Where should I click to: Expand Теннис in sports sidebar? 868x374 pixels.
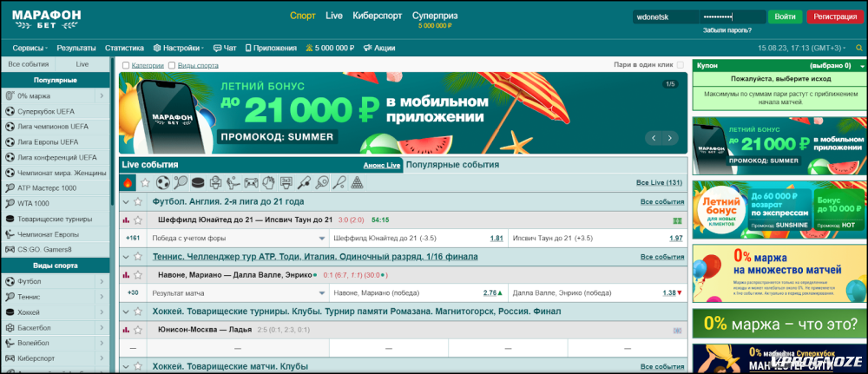pos(102,297)
